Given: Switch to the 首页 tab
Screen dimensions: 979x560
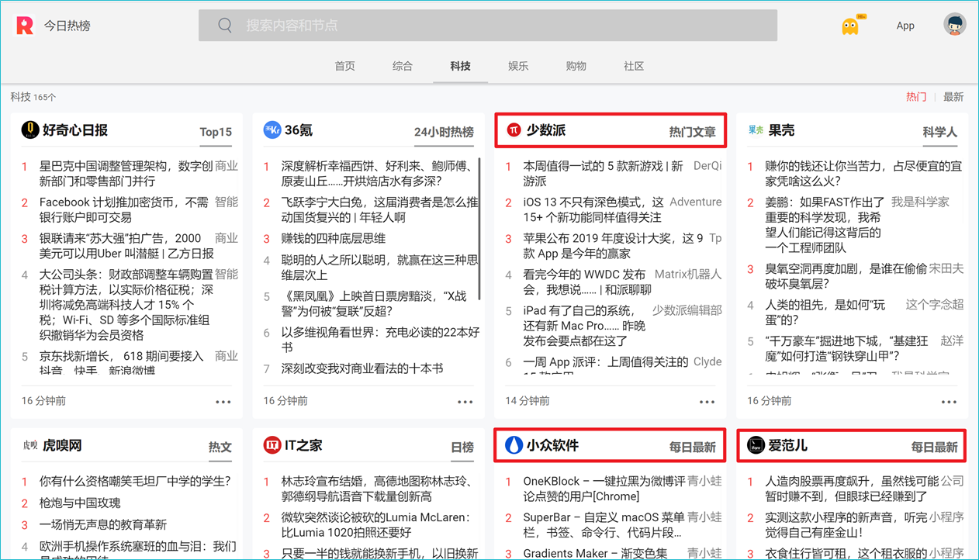Looking at the screenshot, I should point(345,66).
